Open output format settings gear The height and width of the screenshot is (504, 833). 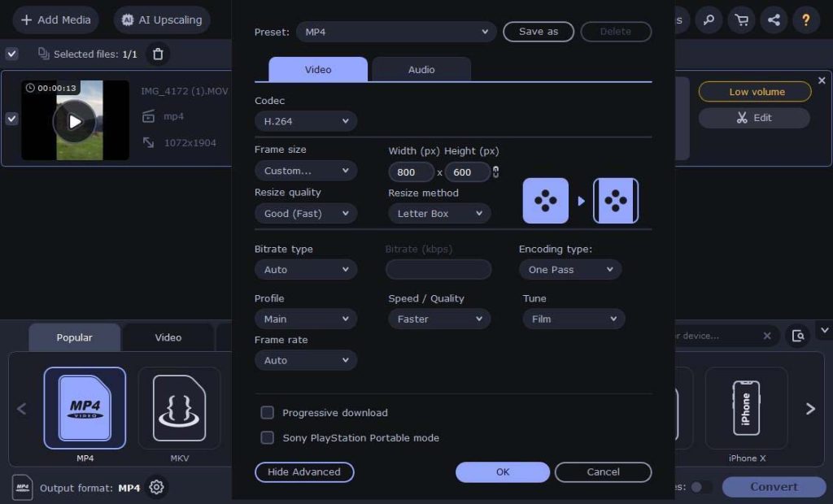coord(155,487)
